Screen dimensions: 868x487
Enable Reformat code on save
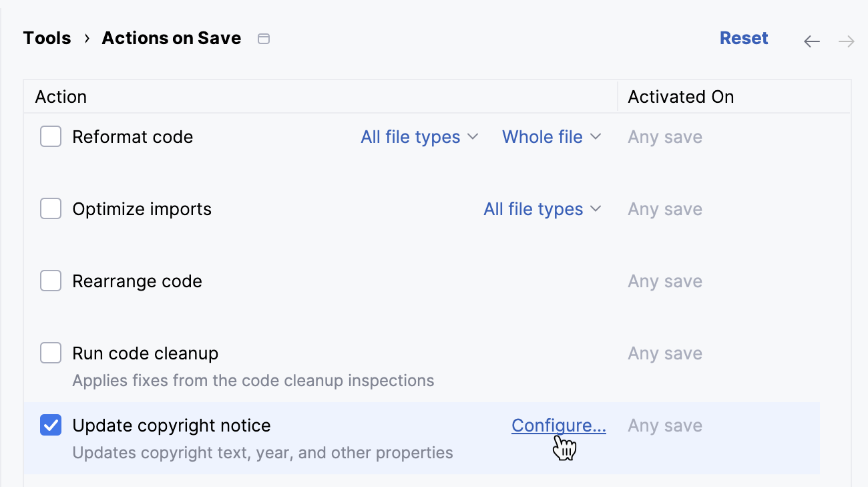(x=51, y=136)
